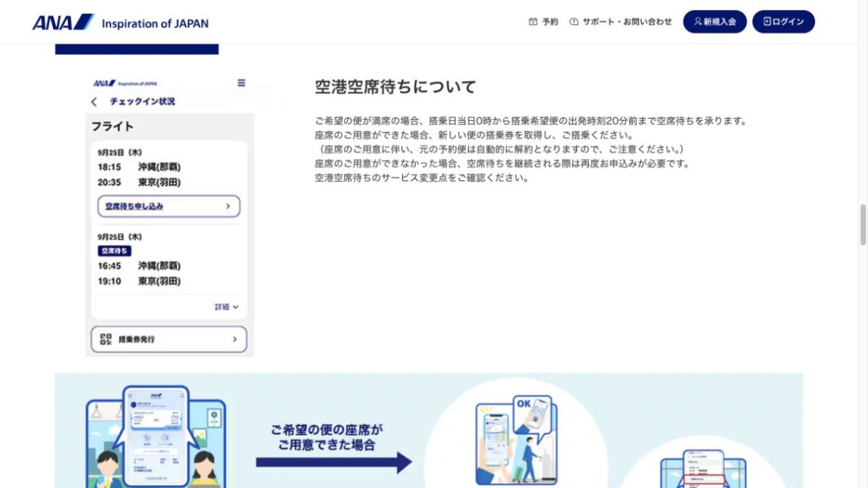868x488 pixels.
Task: Click the help icon beside サポート
Action: click(574, 22)
